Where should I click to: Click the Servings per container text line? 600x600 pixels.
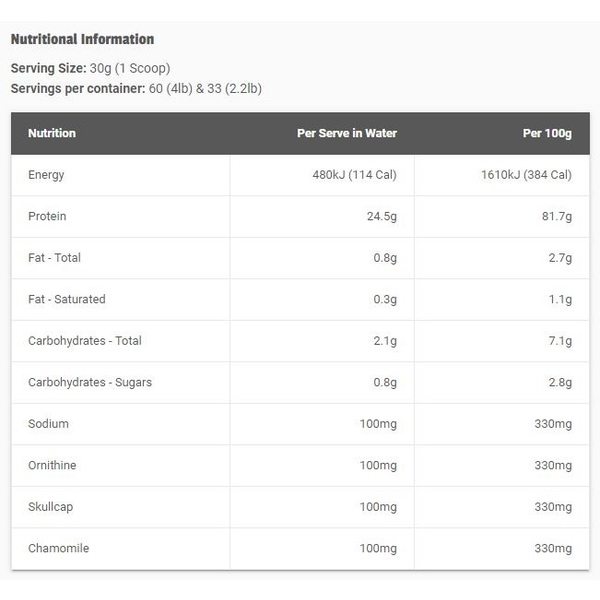(136, 89)
